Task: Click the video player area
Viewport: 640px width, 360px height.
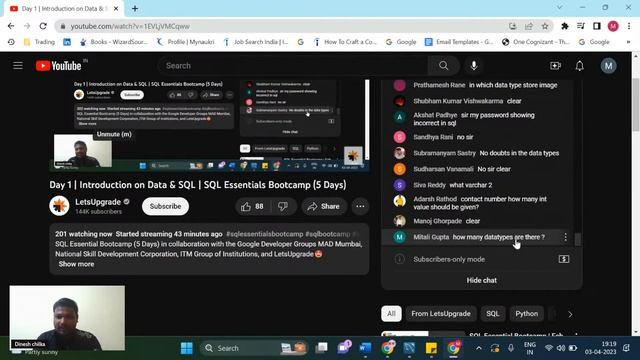Action: pos(210,125)
